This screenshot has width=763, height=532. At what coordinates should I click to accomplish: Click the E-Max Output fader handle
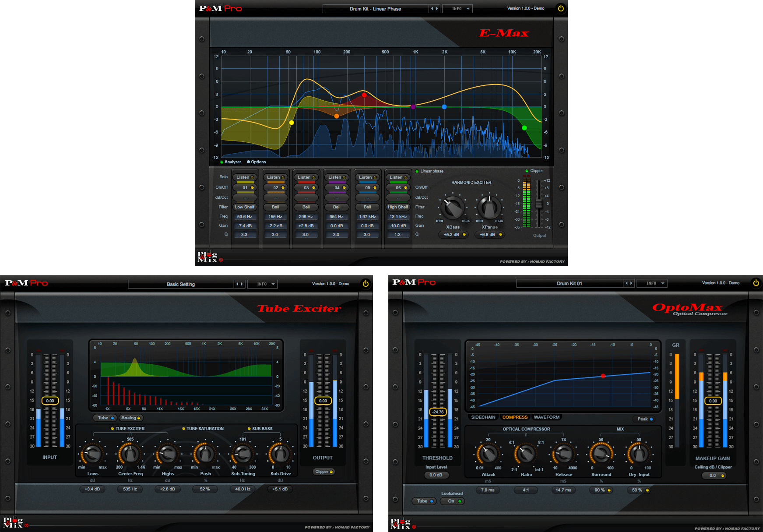539,204
